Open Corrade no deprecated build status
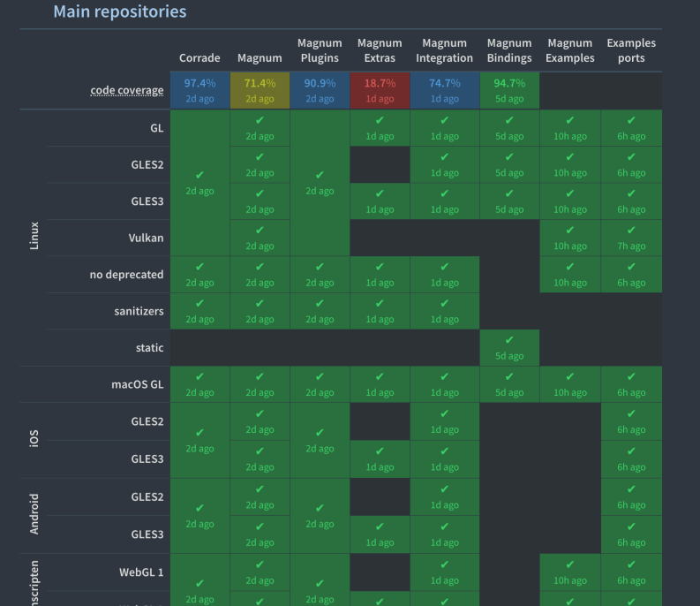Image resolution: width=700 pixels, height=606 pixels. [x=200, y=275]
